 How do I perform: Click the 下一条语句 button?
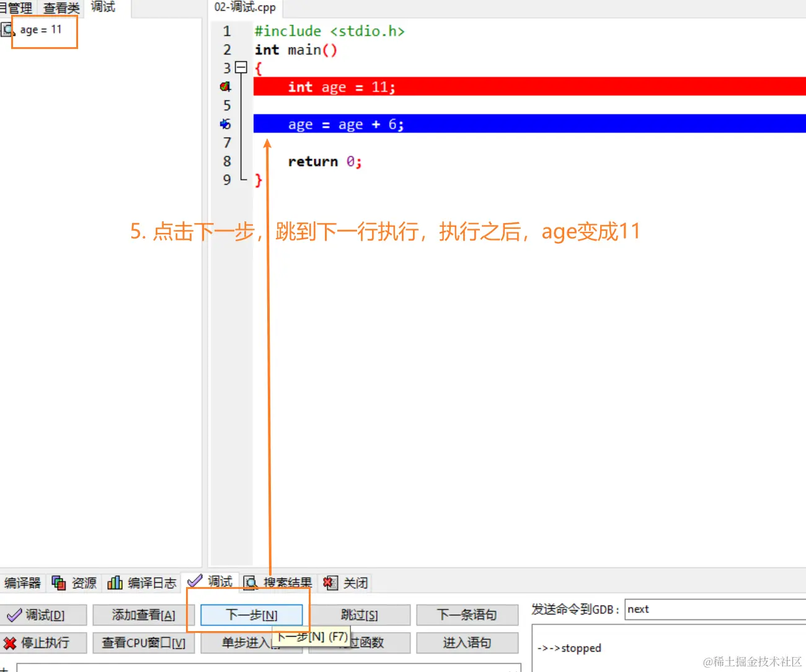coord(467,615)
